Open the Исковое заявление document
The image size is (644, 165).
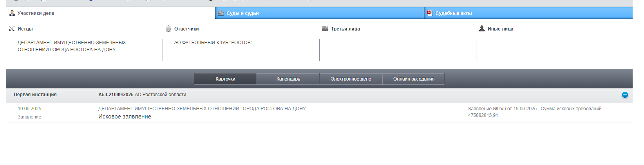pyautogui.click(x=125, y=117)
